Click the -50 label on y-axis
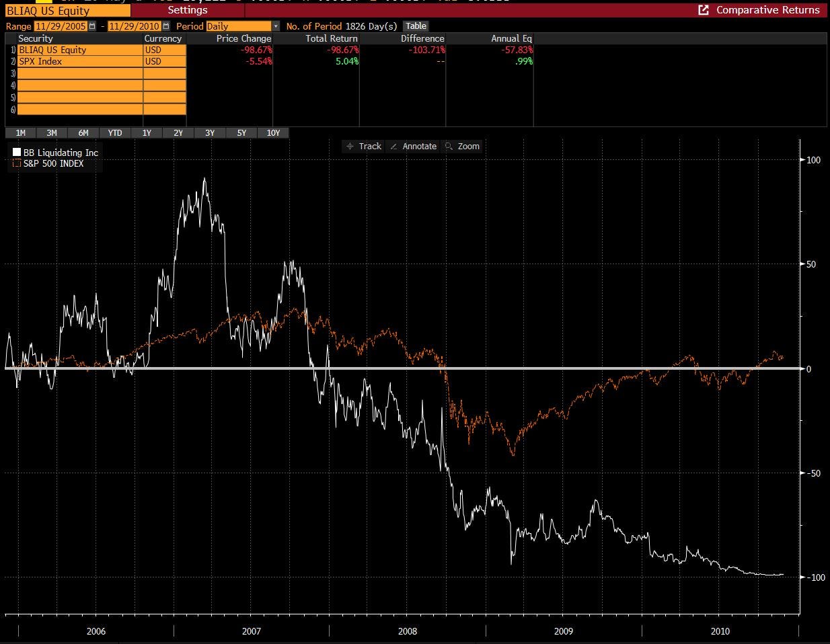This screenshot has height=644, width=830. tap(813, 473)
